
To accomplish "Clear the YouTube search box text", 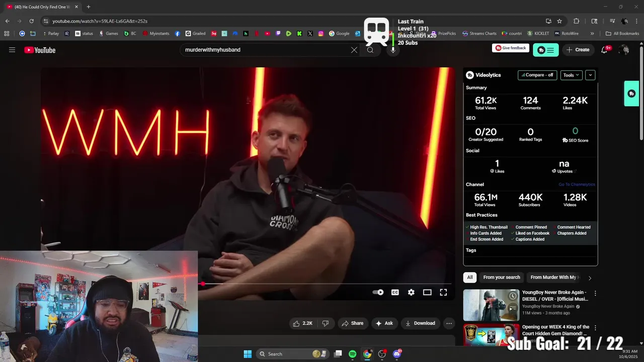I will point(354,50).
